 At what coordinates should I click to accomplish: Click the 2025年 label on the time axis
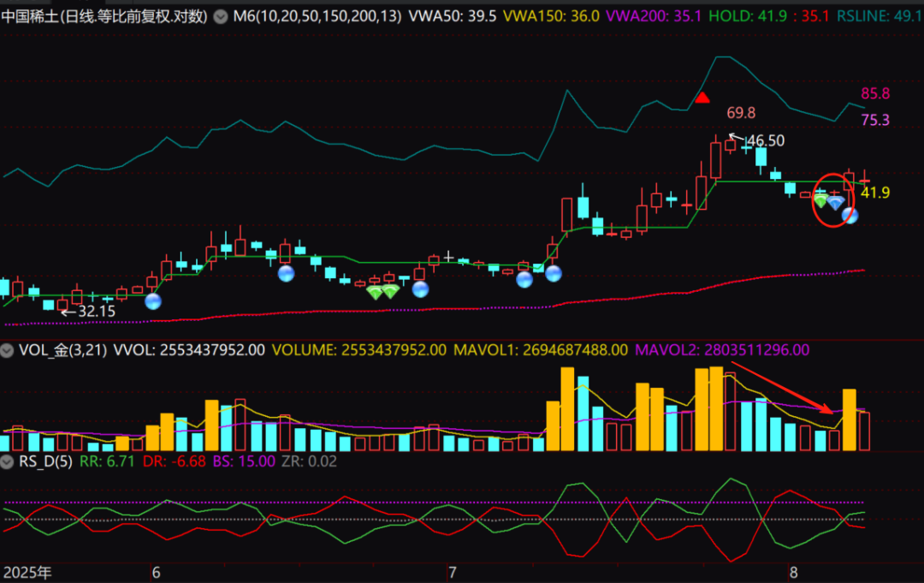tap(27, 573)
